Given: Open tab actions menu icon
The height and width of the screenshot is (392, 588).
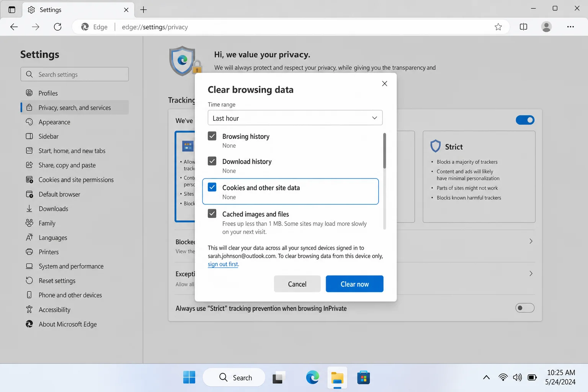Looking at the screenshot, I should (12, 10).
